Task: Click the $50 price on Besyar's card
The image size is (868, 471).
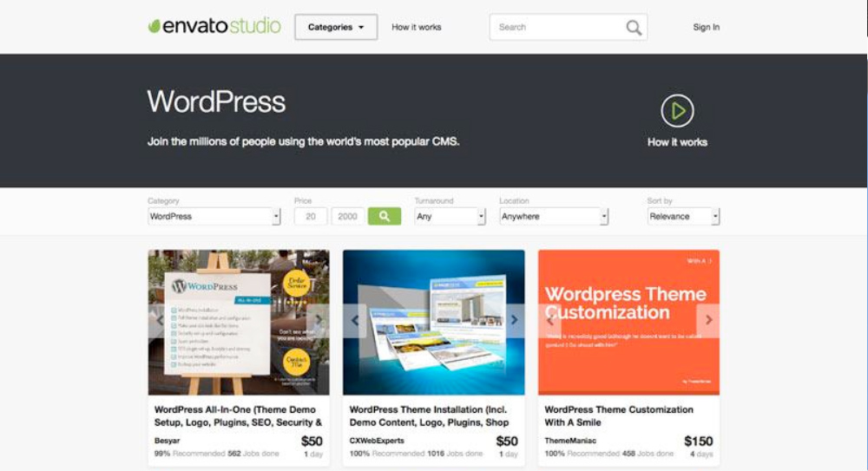Action: [312, 442]
